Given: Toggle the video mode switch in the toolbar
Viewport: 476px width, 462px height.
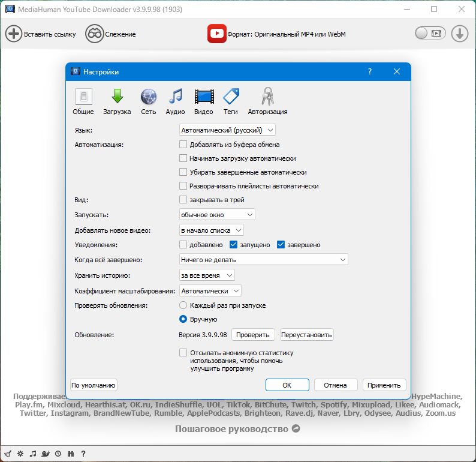Looking at the screenshot, I should (430, 33).
